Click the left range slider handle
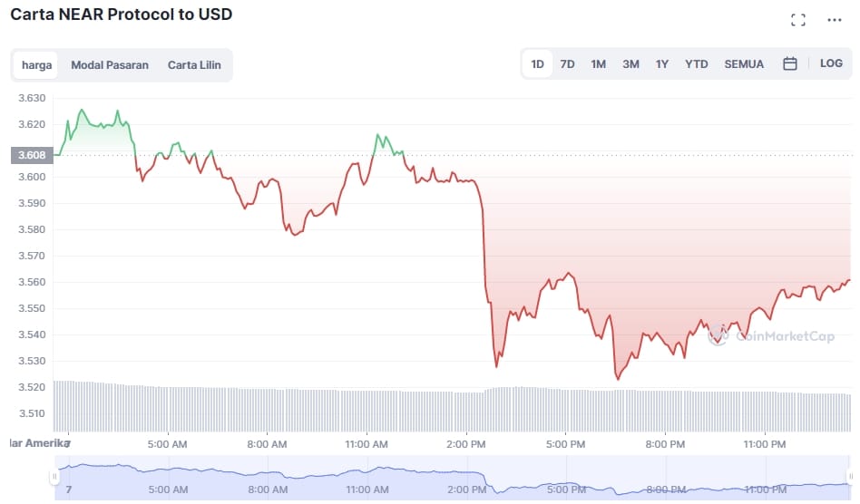 [54, 477]
